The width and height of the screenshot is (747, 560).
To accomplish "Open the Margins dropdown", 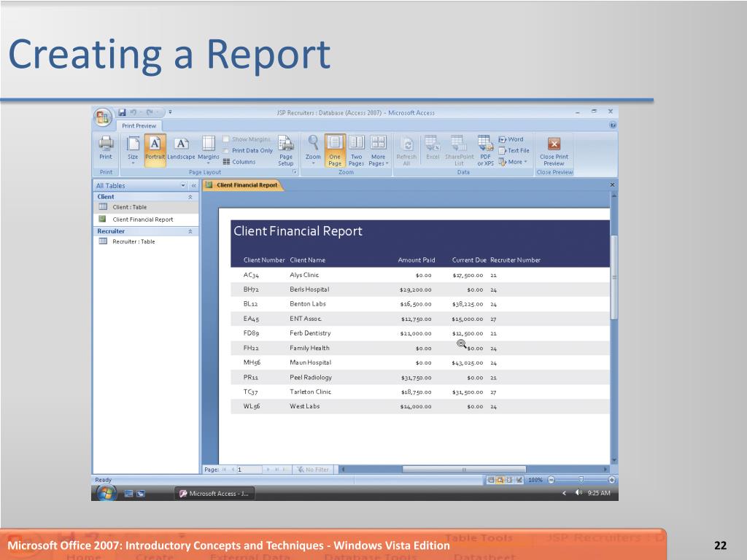I will click(x=208, y=149).
